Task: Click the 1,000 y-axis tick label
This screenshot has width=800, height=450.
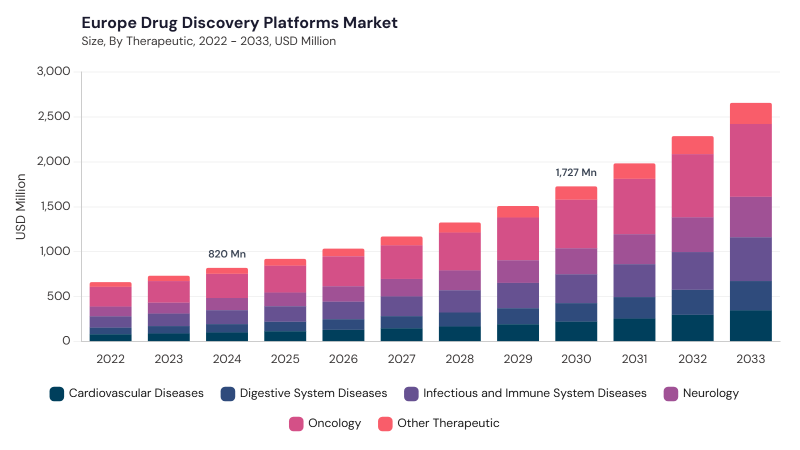Action: coord(55,251)
